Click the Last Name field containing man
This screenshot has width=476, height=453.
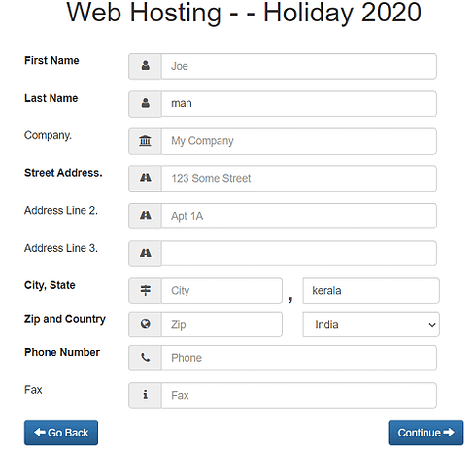coord(299,104)
